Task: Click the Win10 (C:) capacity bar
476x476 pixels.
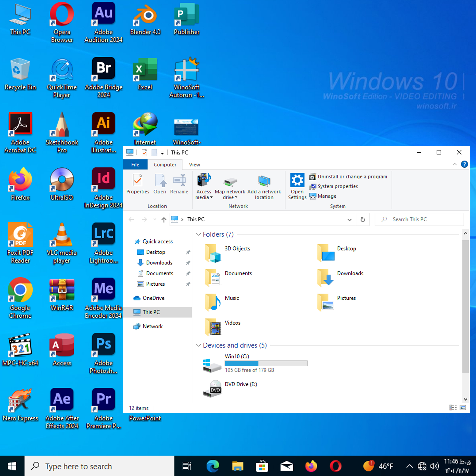Action: [266, 363]
